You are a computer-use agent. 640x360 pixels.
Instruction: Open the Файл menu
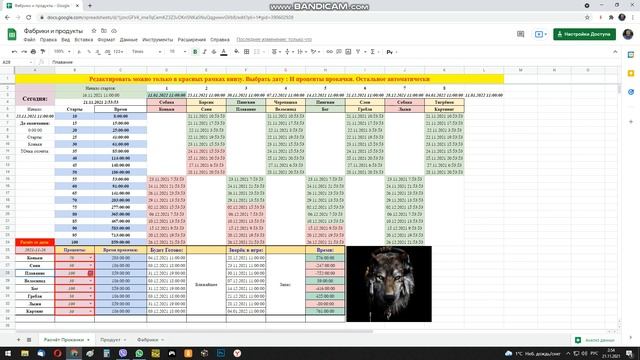(29, 40)
